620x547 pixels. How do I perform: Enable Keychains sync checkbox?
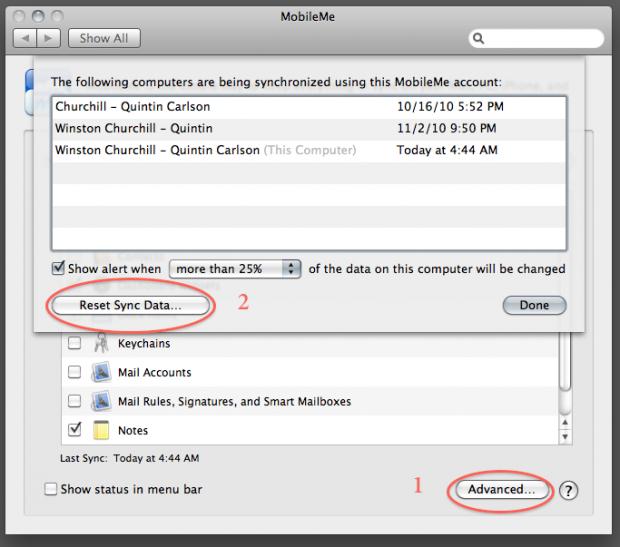[74, 344]
